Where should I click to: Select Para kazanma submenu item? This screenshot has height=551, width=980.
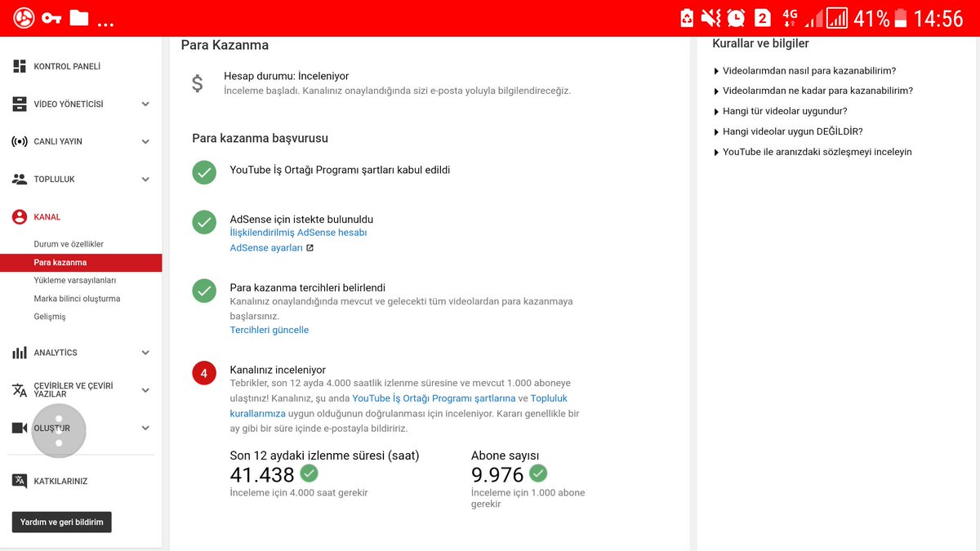tap(81, 263)
